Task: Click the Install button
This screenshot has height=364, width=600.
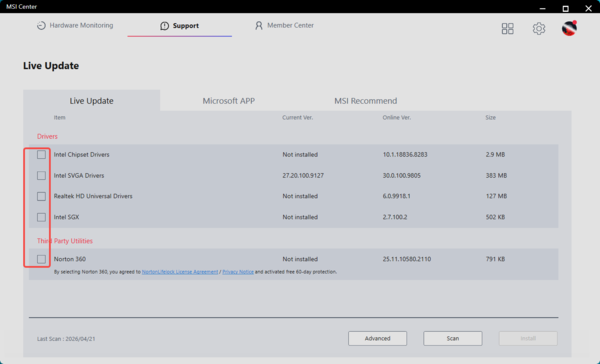Action: 528,338
